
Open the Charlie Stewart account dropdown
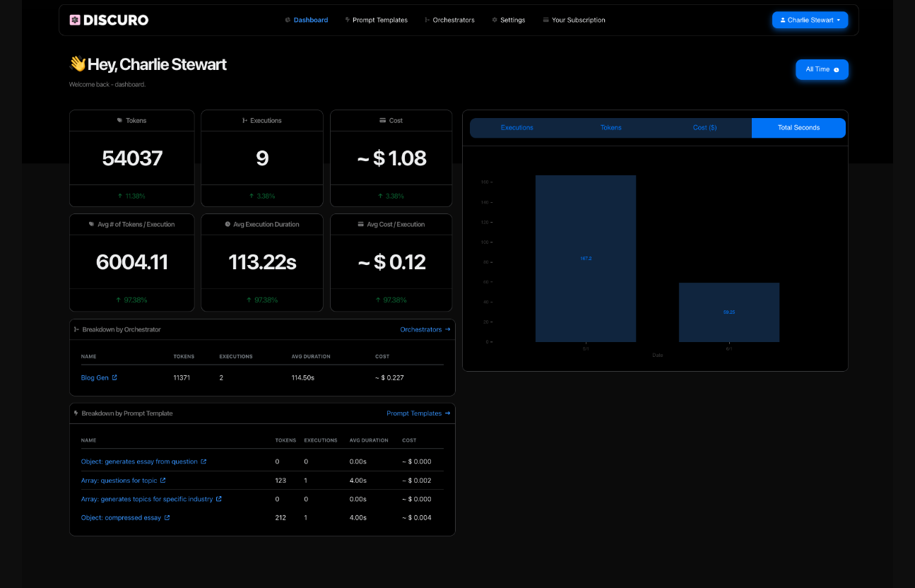click(x=810, y=20)
